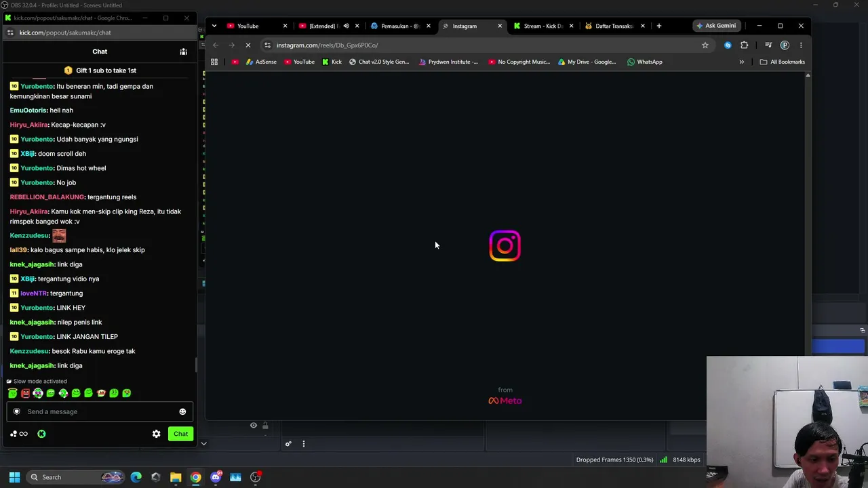Show more hidden bookmarks chevron
Viewport: 868px width, 488px height.
point(741,62)
